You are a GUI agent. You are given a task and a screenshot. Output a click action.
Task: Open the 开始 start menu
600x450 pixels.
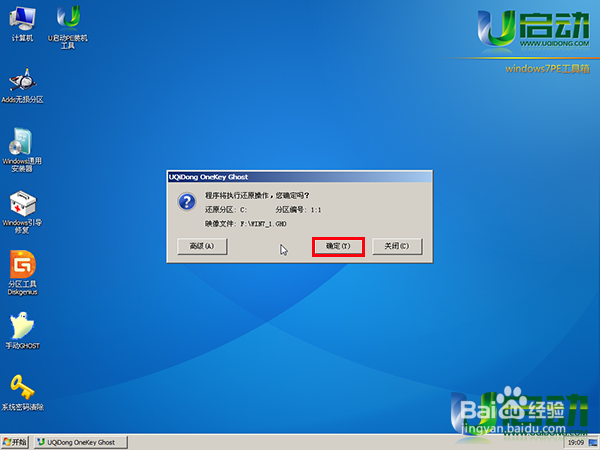tap(15, 442)
